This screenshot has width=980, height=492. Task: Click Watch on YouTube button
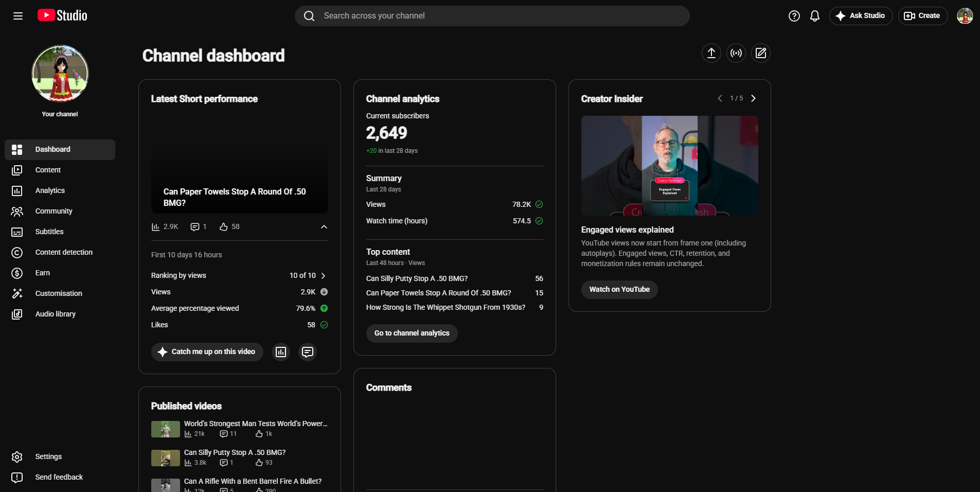coord(619,290)
